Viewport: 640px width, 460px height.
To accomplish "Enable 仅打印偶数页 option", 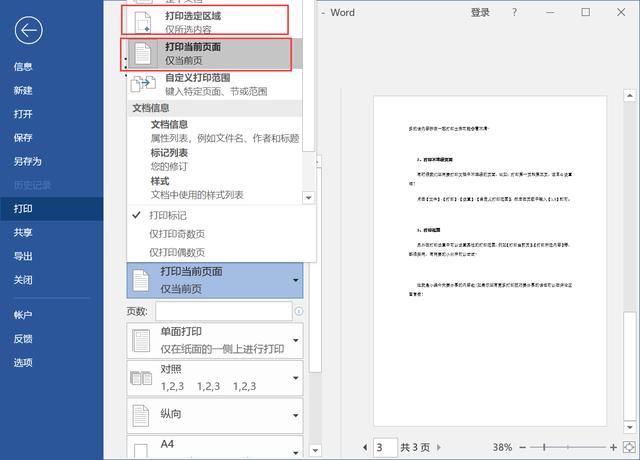I will [177, 252].
